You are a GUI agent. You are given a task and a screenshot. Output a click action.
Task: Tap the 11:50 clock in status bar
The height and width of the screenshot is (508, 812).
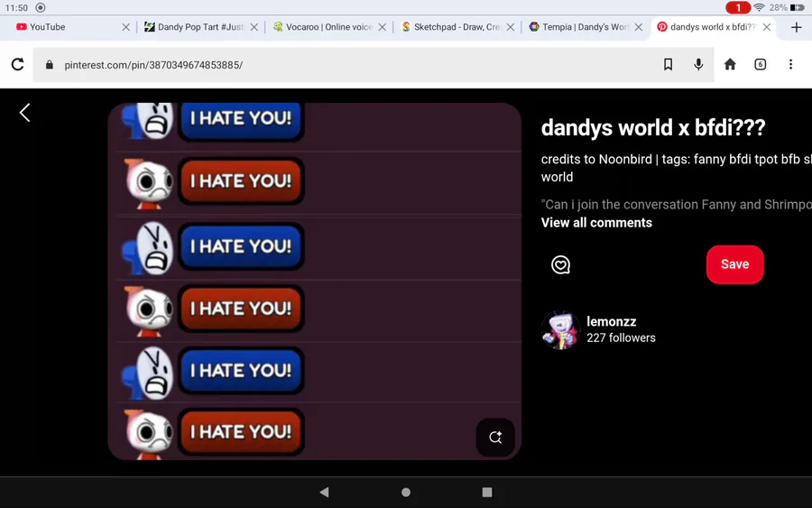[x=16, y=8]
